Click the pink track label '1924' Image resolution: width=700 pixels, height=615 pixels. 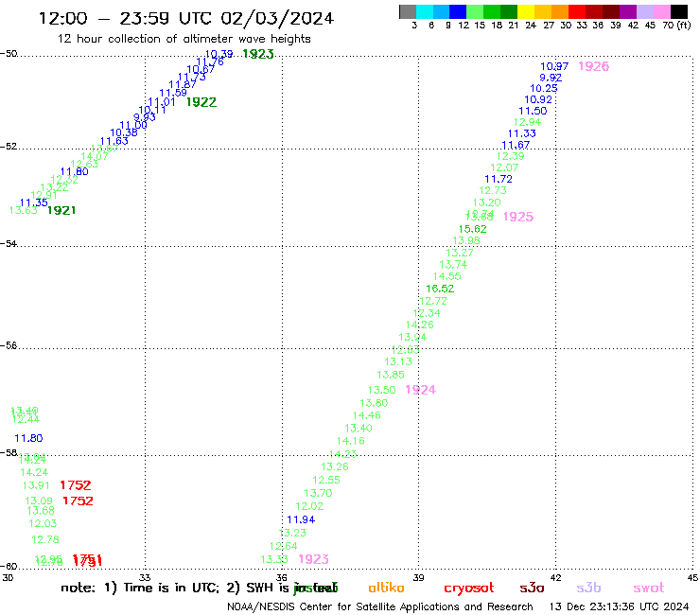click(421, 390)
